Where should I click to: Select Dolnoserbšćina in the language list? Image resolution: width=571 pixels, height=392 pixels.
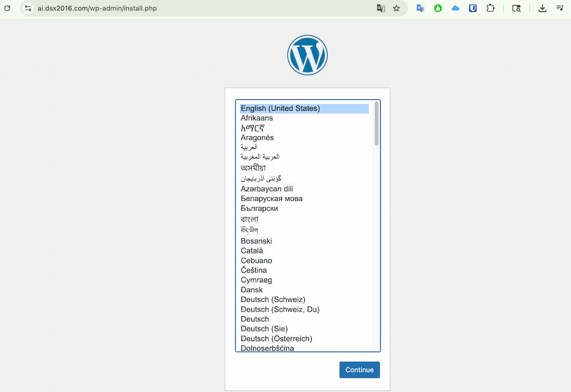pos(304,348)
